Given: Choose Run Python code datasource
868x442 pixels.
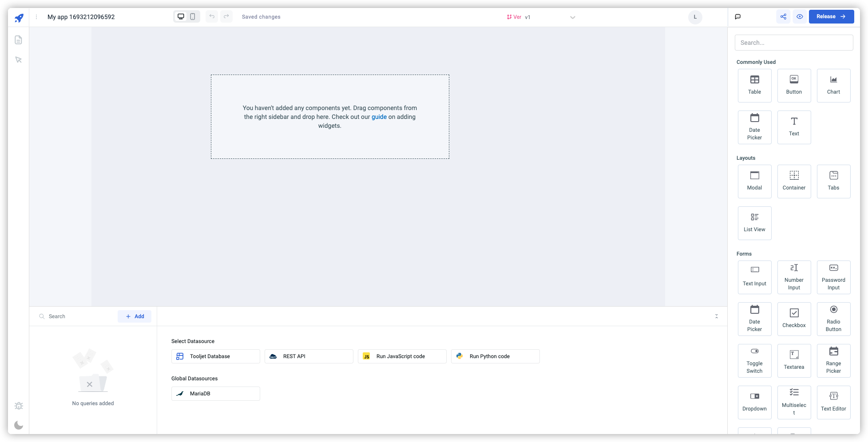Looking at the screenshot, I should pyautogui.click(x=495, y=356).
